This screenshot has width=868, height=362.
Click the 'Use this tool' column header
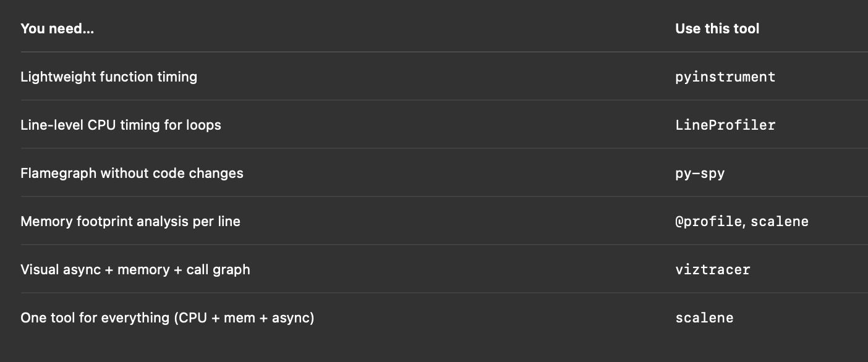[x=717, y=28]
